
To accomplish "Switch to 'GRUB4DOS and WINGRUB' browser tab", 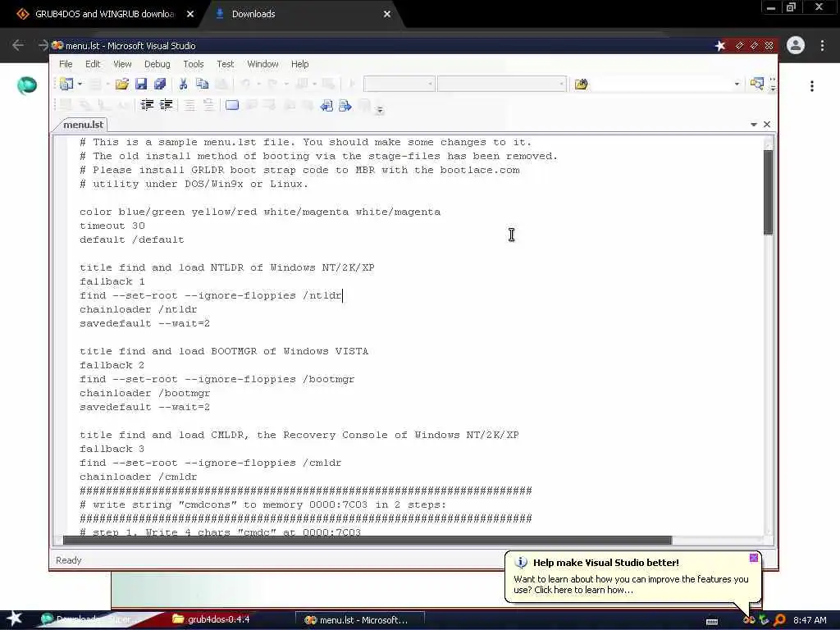I will [104, 14].
